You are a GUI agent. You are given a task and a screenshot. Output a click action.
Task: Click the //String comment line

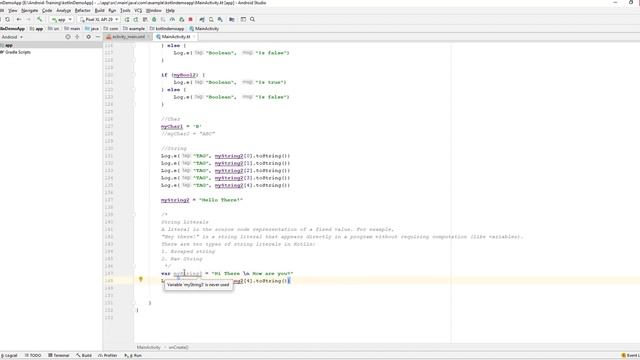click(173, 149)
